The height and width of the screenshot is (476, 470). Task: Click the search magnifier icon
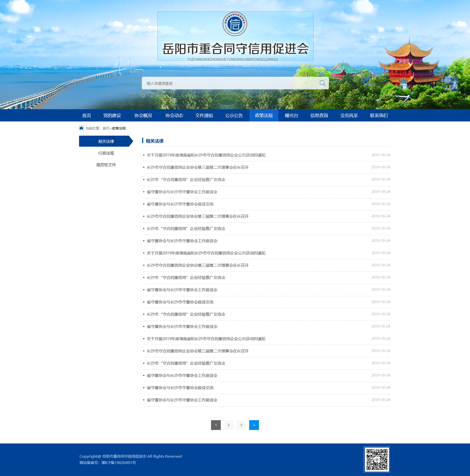coord(322,83)
